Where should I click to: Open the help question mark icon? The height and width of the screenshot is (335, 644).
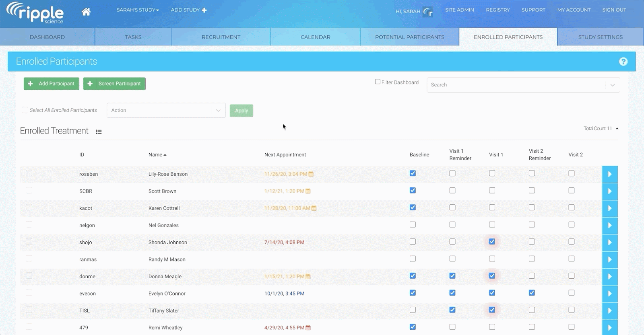pos(623,62)
